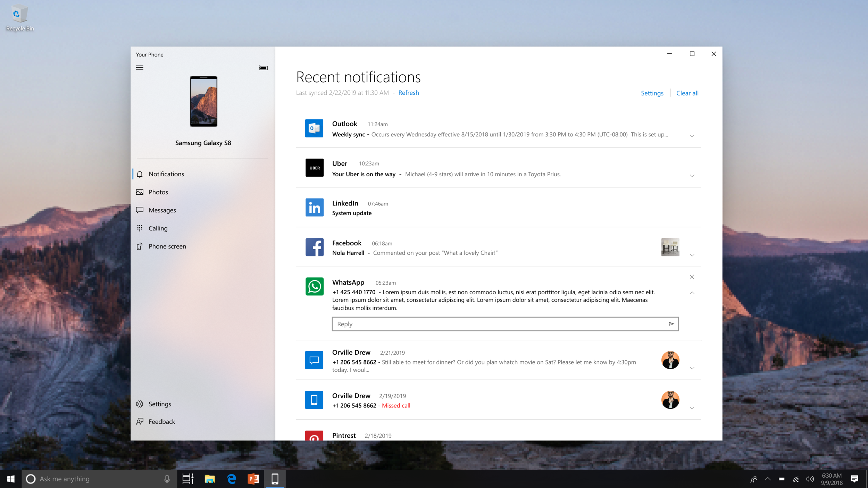Click the Outlook app icon
Screen dimensions: 868x488
click(314, 128)
